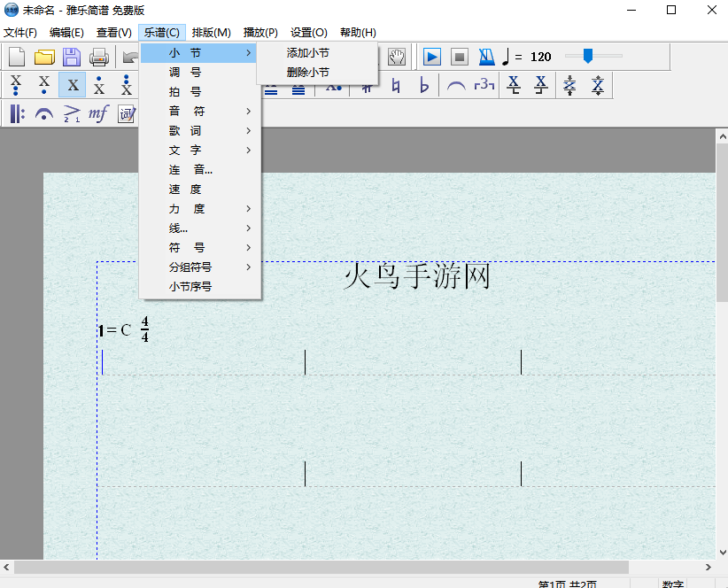Click the horizontal scrollbar right arrow
Image resolution: width=728 pixels, height=588 pixels.
(x=708, y=567)
